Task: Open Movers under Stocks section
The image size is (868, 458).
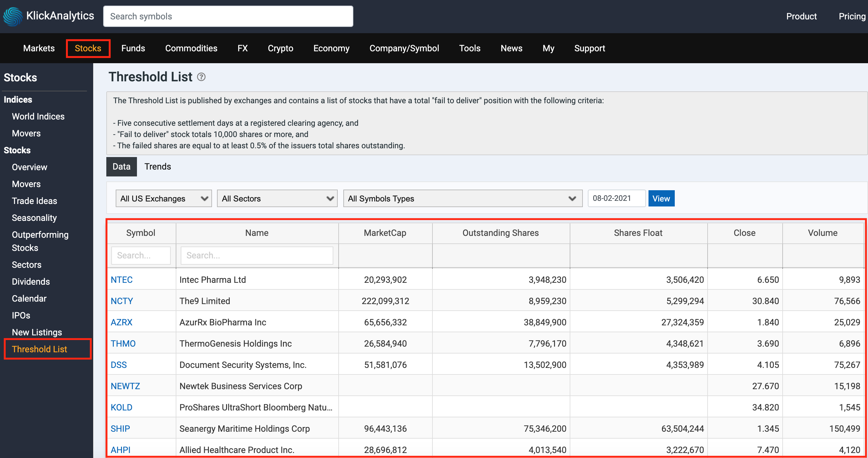Action: click(26, 184)
